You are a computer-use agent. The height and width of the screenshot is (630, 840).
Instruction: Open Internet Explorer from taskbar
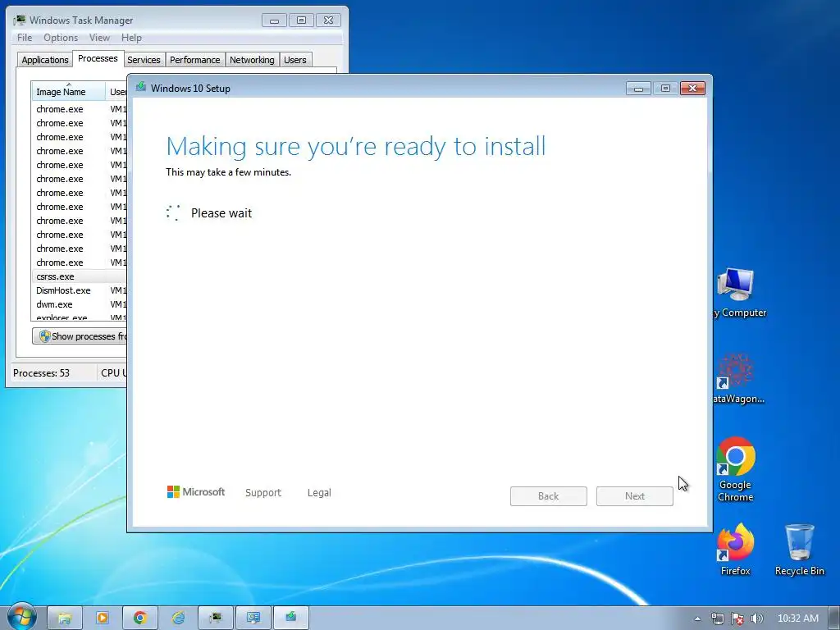tap(178, 618)
